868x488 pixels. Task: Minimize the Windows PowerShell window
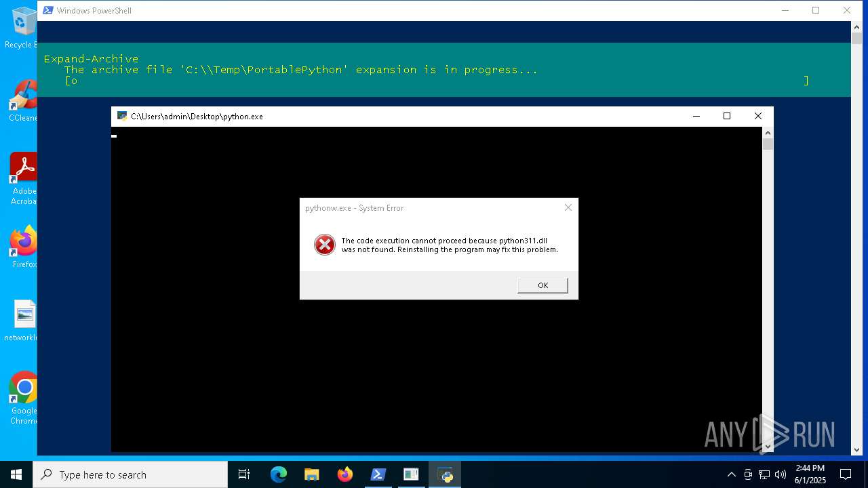(785, 10)
